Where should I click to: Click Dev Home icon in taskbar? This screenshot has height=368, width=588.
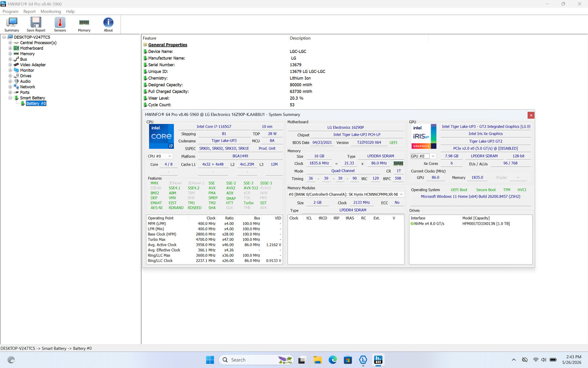click(x=363, y=360)
